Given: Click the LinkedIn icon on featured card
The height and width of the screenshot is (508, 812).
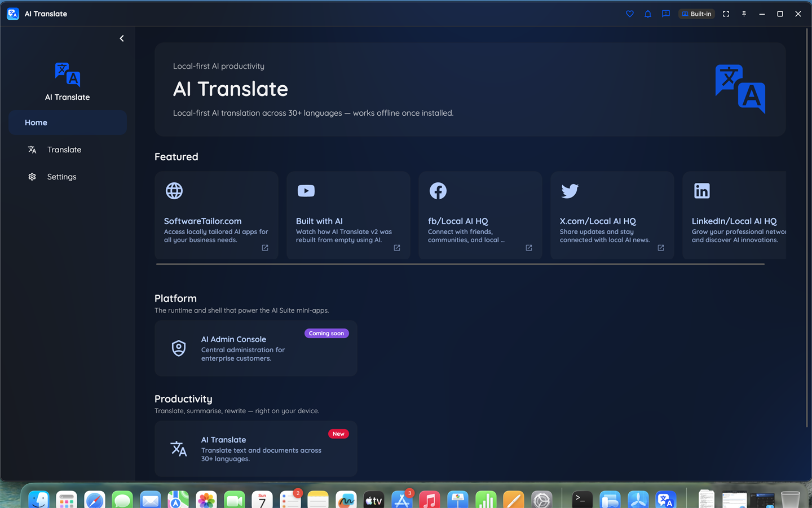Looking at the screenshot, I should point(702,191).
